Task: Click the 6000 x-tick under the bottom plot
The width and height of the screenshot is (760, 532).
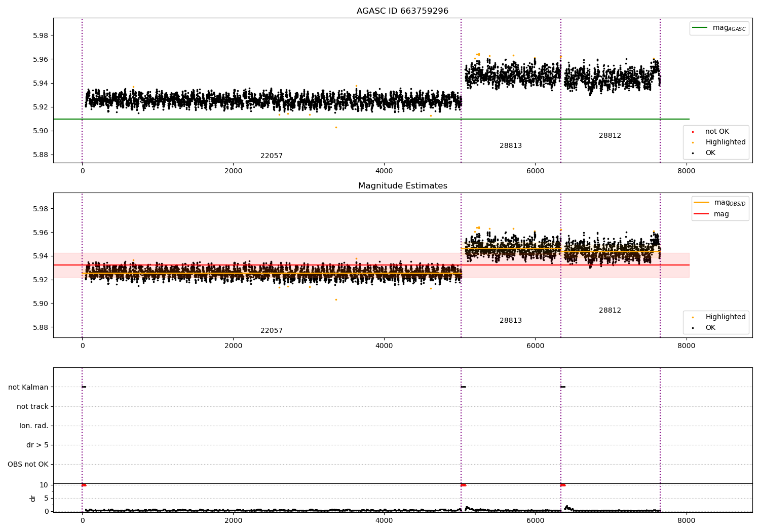Action: pos(535,521)
